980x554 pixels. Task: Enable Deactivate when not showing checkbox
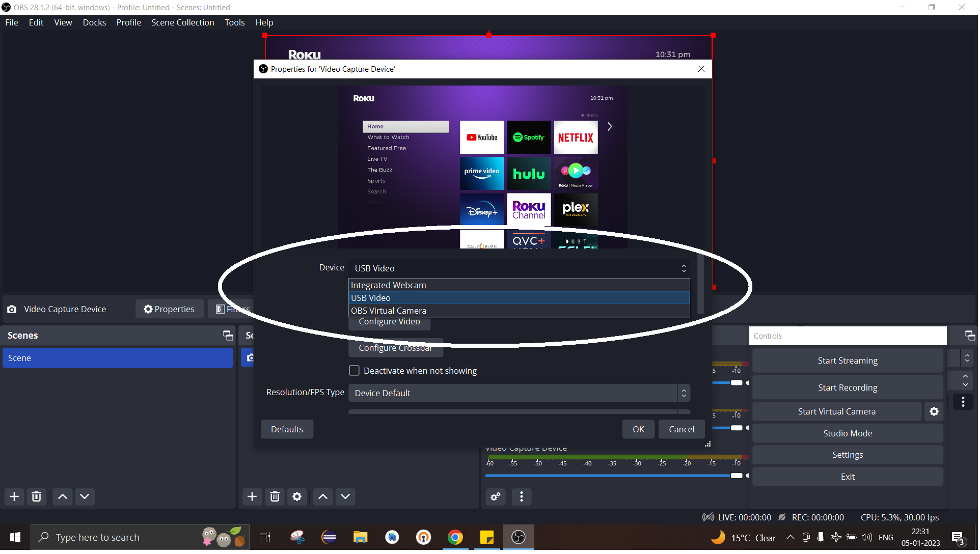[355, 372]
